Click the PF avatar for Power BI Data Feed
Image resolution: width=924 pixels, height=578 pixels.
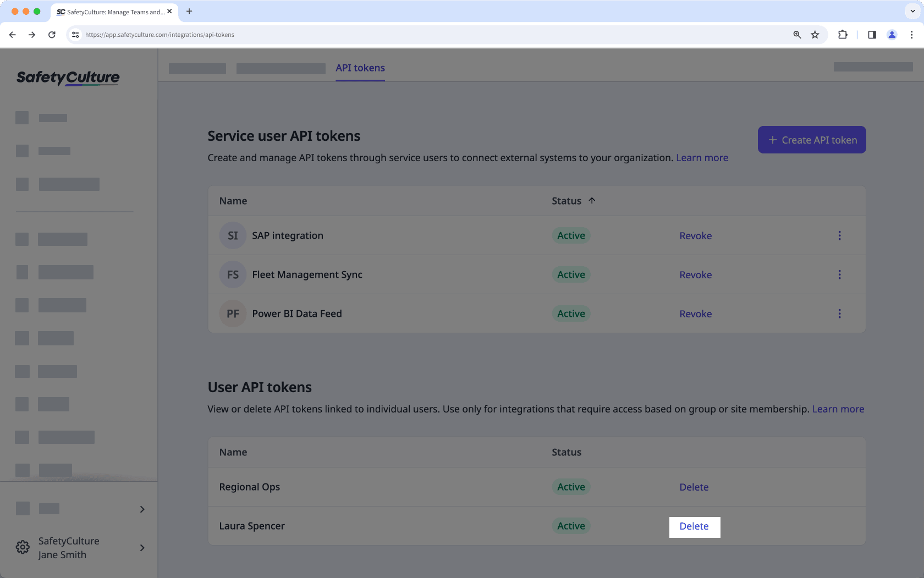pyautogui.click(x=233, y=313)
